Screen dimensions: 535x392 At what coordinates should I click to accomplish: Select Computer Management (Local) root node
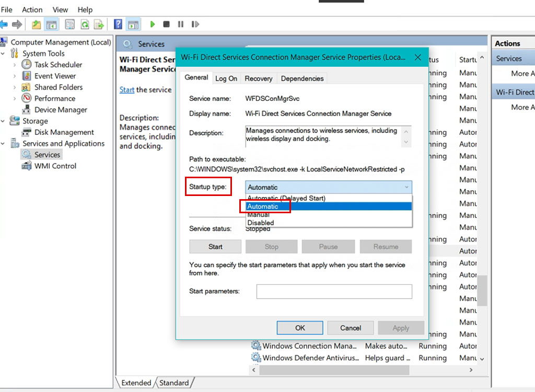click(x=61, y=42)
